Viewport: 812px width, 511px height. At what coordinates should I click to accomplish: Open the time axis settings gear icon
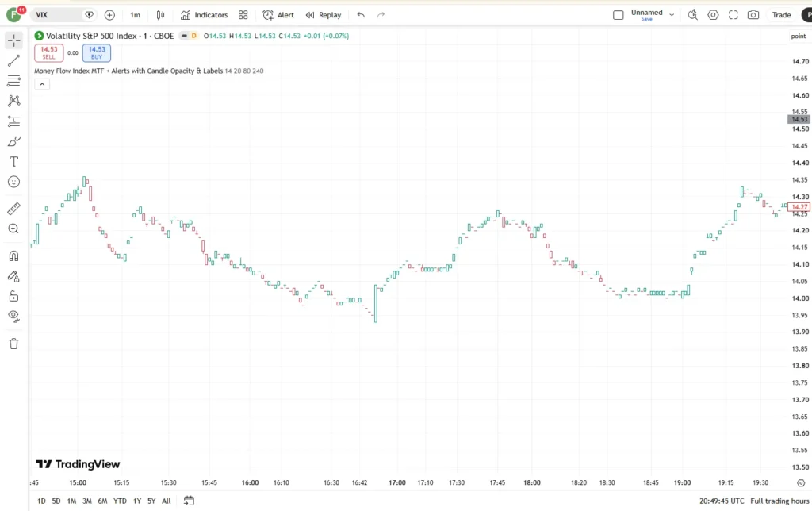[x=801, y=483]
